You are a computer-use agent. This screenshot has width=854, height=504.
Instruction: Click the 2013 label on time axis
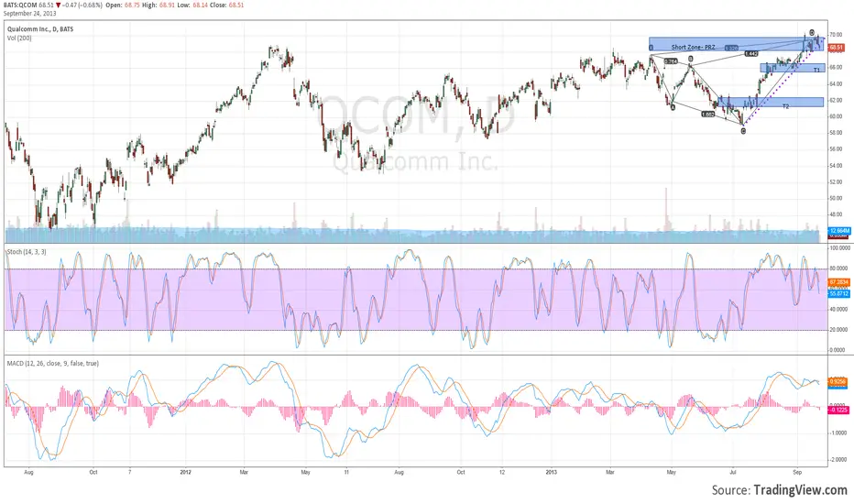coord(552,473)
